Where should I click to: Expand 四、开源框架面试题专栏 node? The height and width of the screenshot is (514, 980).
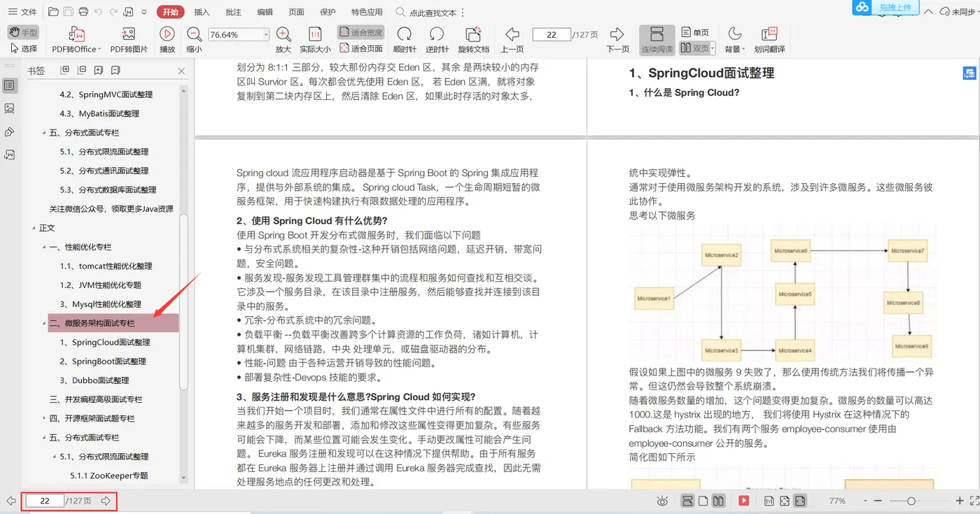44,418
